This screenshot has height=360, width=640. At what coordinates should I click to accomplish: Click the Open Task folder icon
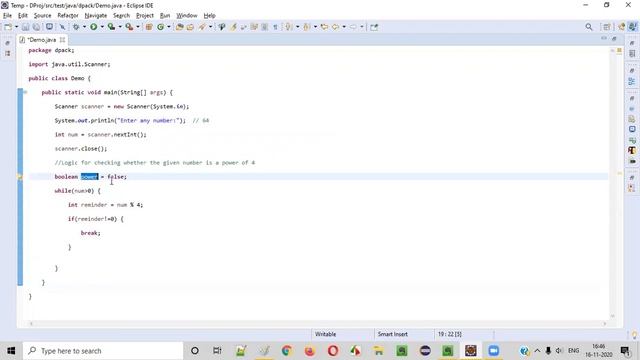pos(190,27)
